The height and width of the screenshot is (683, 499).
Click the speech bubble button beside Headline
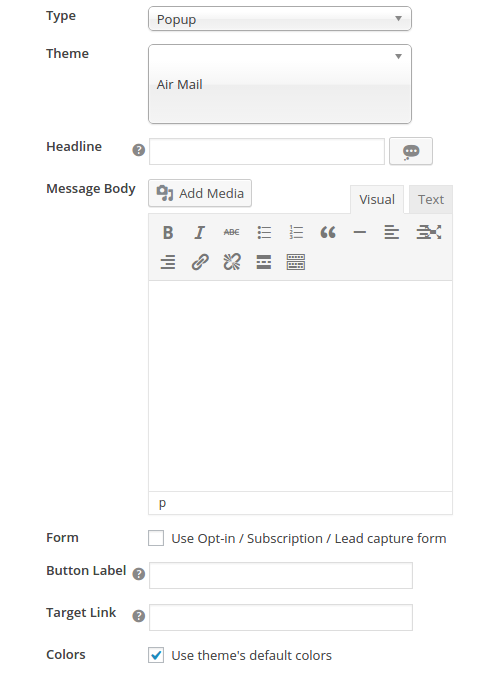click(411, 151)
